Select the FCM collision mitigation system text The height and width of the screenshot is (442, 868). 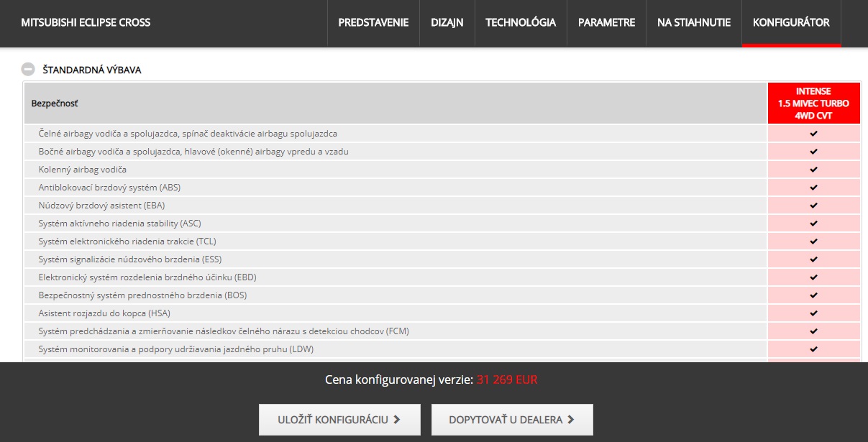click(x=224, y=331)
